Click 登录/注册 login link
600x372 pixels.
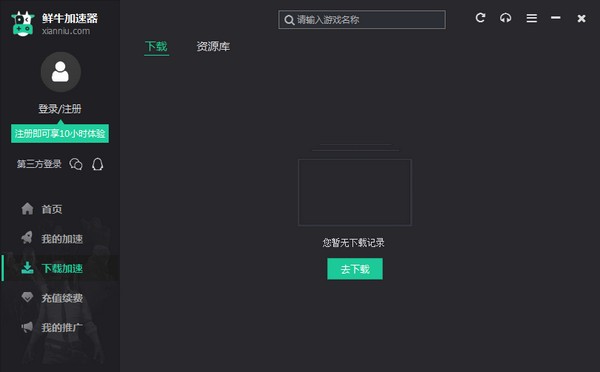coord(60,109)
